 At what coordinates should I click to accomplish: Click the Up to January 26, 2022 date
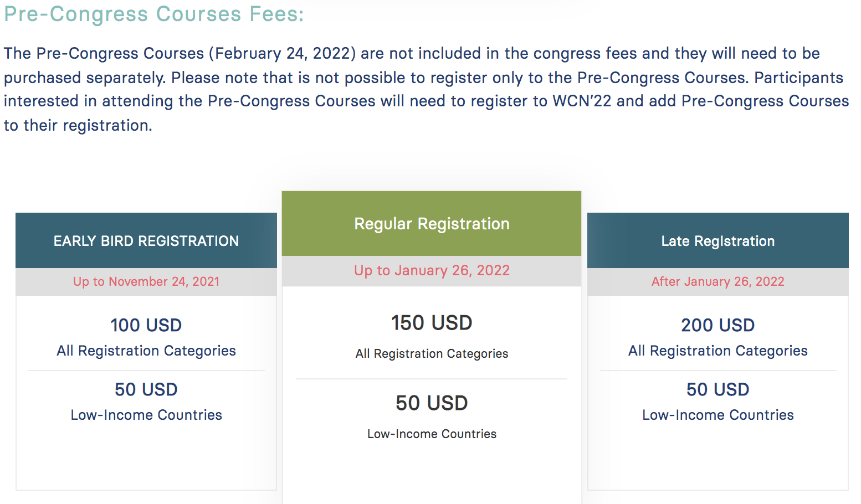click(432, 270)
